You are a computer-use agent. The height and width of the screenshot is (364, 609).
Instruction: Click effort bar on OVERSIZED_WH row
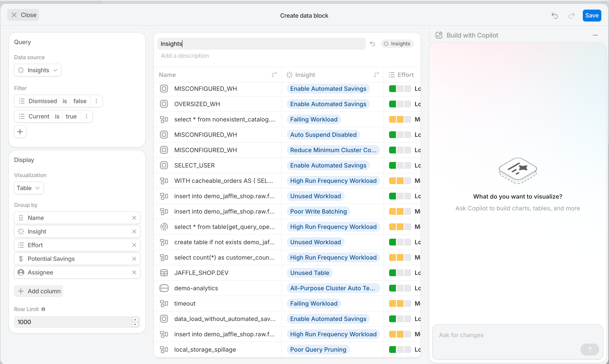pyautogui.click(x=400, y=104)
